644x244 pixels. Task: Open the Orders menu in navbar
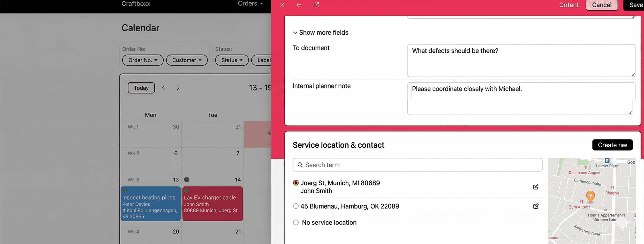(x=250, y=4)
